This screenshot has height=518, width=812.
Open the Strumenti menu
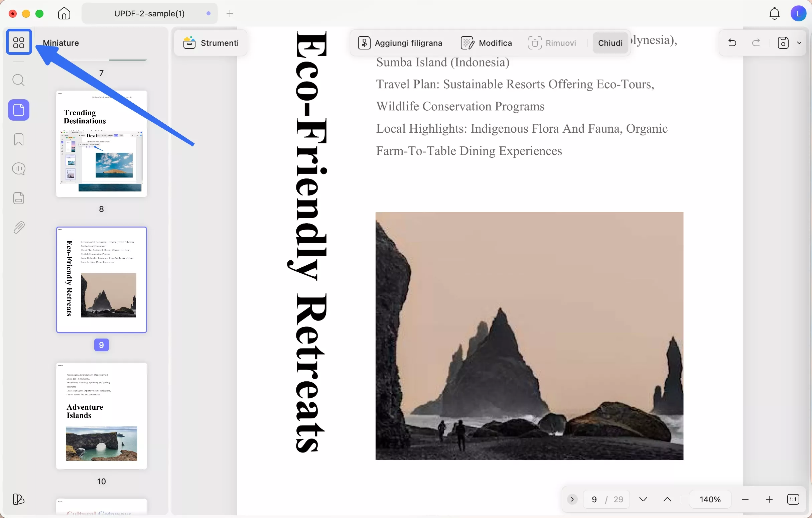210,42
